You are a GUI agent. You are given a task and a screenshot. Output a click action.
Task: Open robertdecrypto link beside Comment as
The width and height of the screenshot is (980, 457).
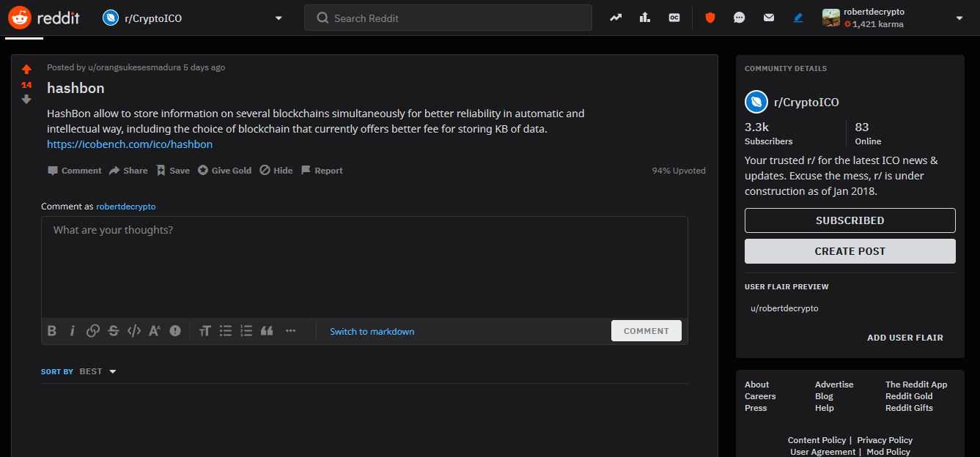tap(126, 207)
